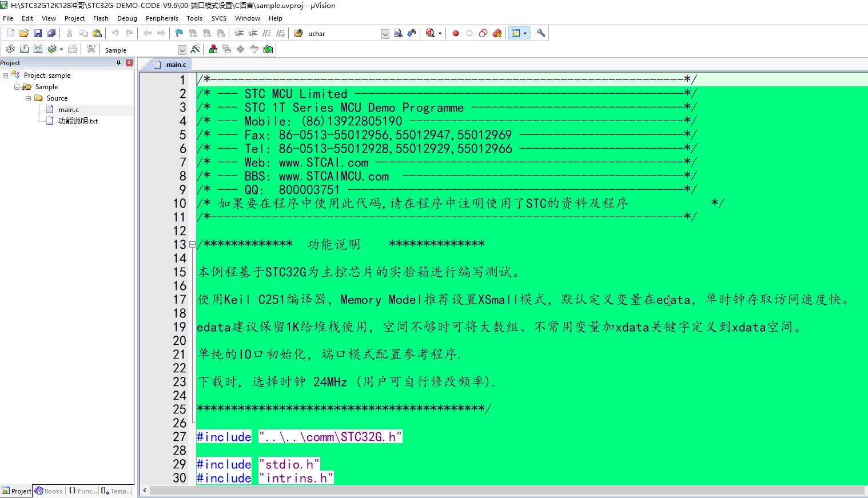Click the Batch Build layered icon

click(x=52, y=49)
